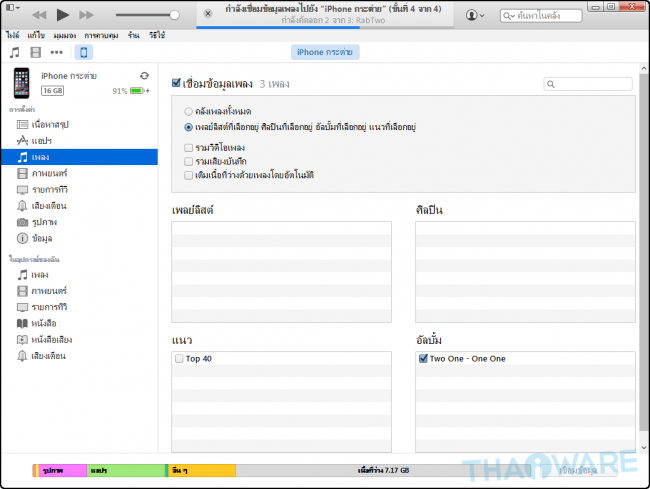The height and width of the screenshot is (489, 650).
Task: Open the แก้ไข menu
Action: point(36,35)
